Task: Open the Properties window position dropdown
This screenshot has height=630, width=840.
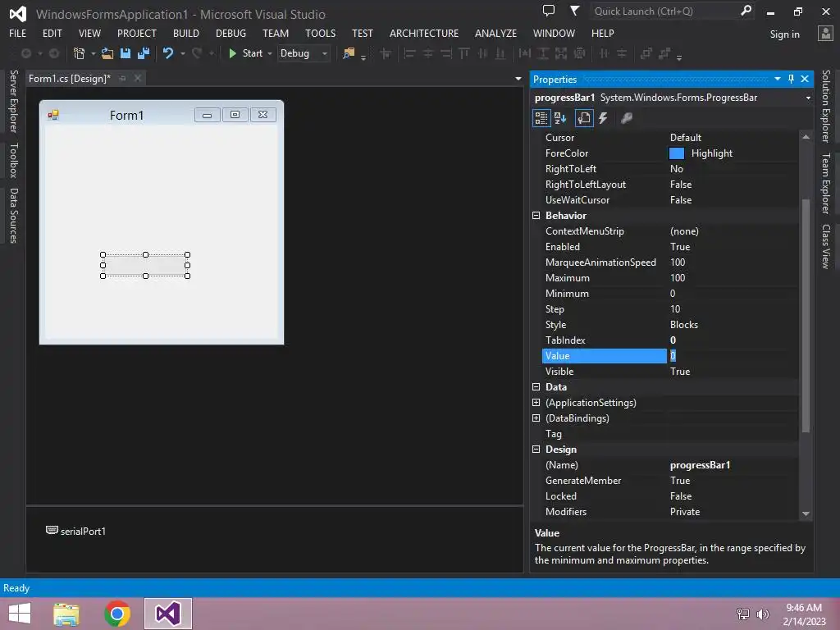Action: pyautogui.click(x=778, y=79)
